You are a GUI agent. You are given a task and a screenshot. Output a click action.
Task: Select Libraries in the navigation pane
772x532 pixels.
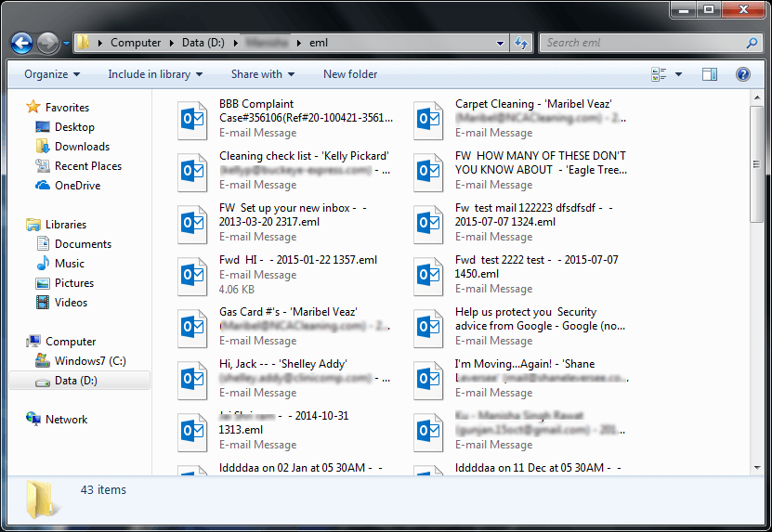click(57, 225)
